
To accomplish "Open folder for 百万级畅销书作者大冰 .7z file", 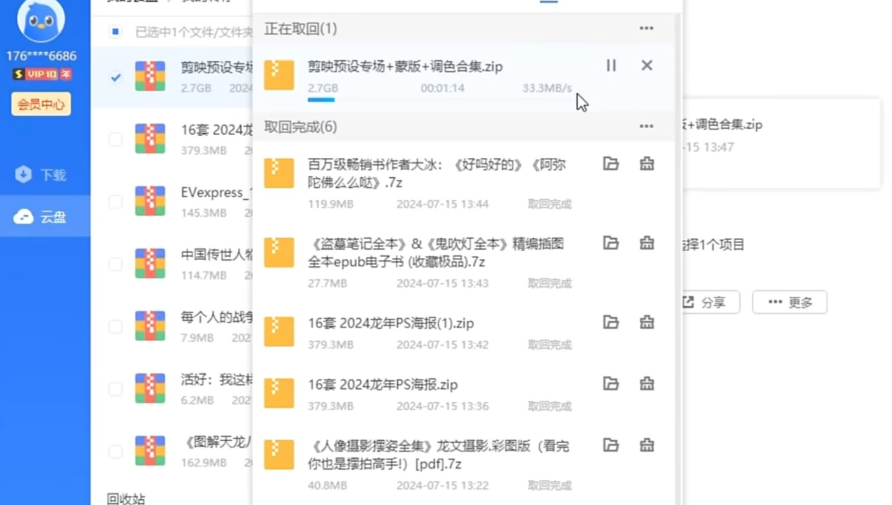I will click(611, 164).
